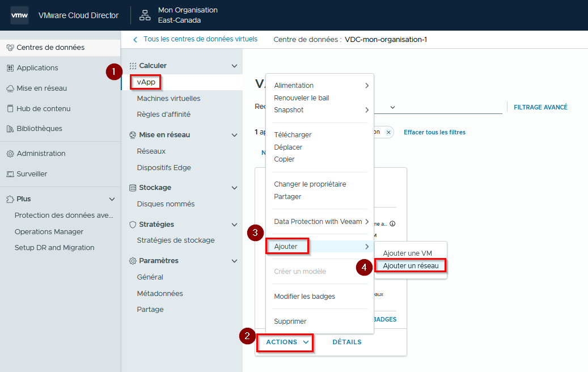588x372 pixels.
Task: Click the Hub de contenu icon
Action: (10, 109)
